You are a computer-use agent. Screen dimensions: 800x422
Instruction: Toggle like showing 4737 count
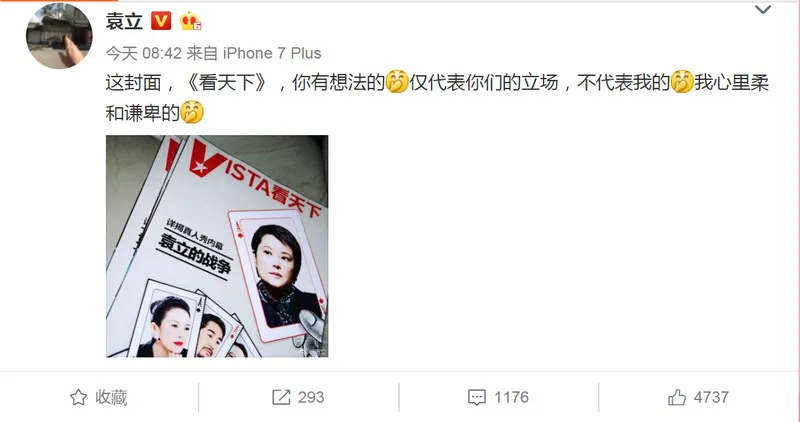point(698,397)
